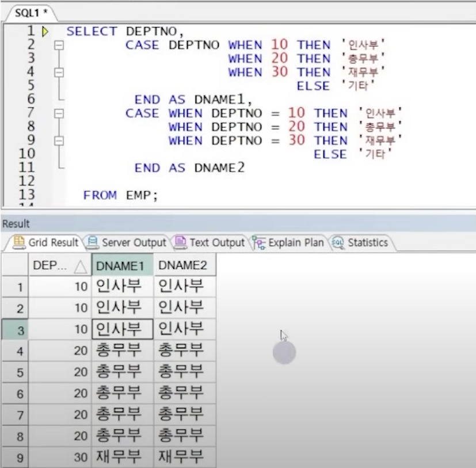
Task: Collapse the code fold on line 2
Action: point(59,45)
